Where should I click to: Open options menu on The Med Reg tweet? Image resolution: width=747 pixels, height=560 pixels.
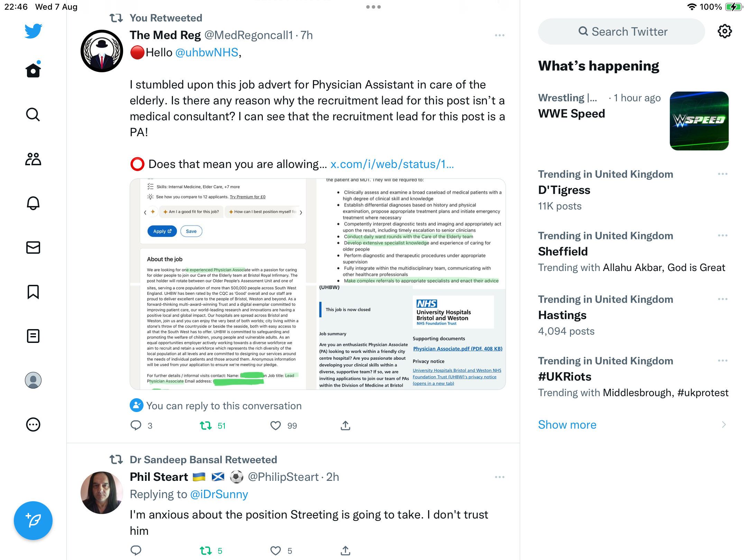click(x=500, y=35)
